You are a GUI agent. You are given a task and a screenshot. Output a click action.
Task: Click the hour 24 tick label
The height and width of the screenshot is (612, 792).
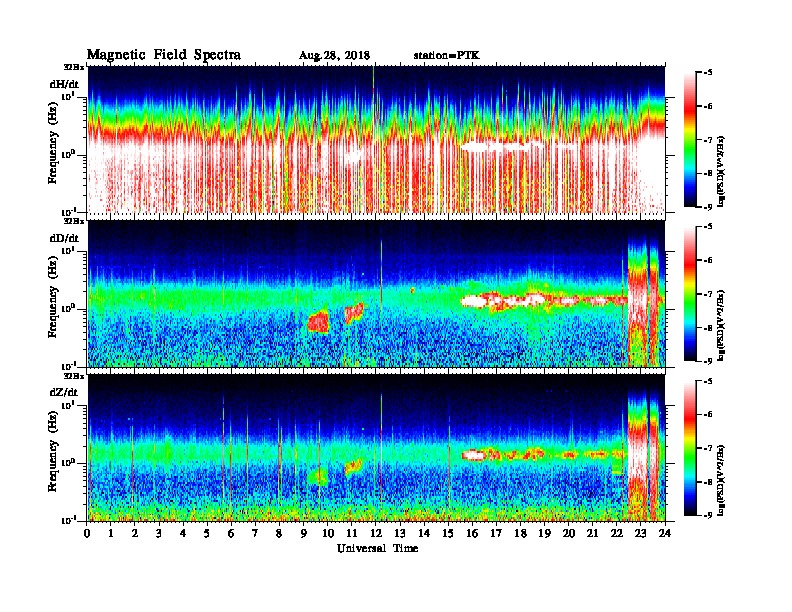665,534
